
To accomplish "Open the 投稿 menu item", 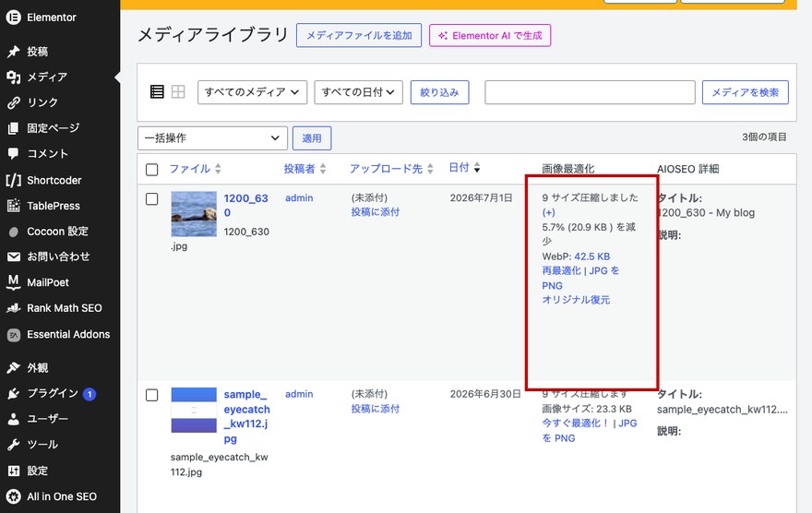I will pos(37,52).
